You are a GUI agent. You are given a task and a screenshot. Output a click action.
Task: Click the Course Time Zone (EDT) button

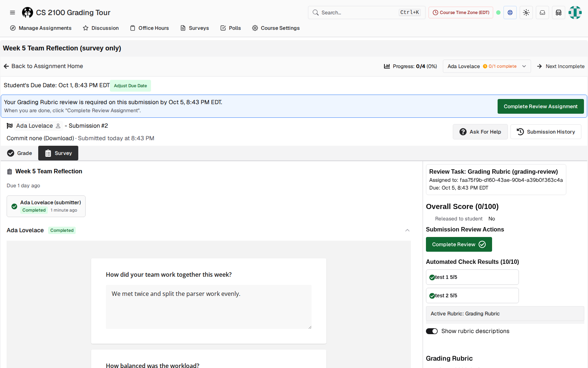pyautogui.click(x=461, y=13)
